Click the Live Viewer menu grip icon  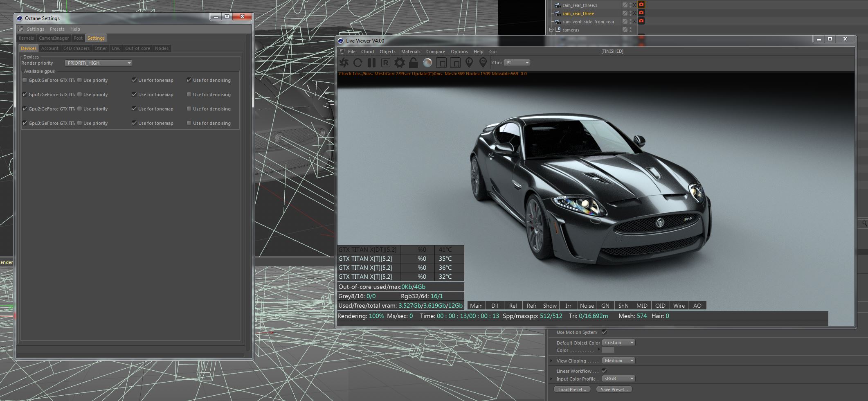point(342,52)
